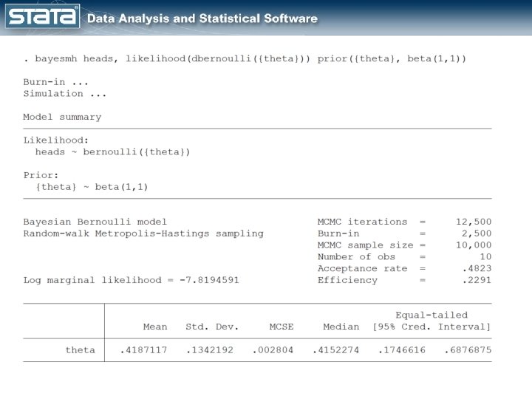Click the "Bayesian Bernoulli model" text
This screenshot has height=399, width=532.
(95, 222)
